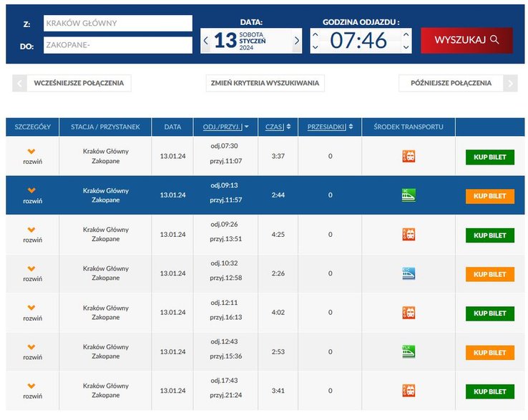
Task: Click the bus icon for the 07:30 connection
Action: (x=409, y=156)
